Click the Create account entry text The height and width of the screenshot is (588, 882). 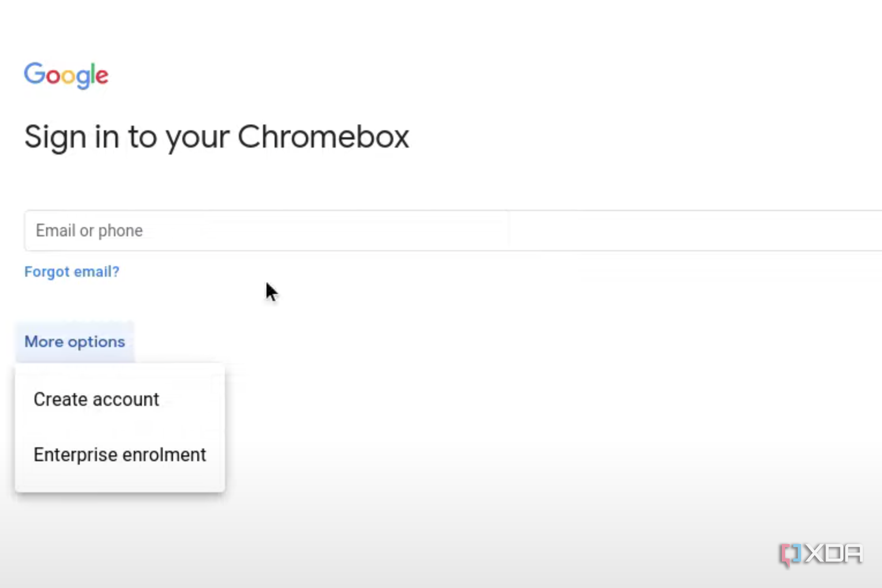pyautogui.click(x=96, y=399)
